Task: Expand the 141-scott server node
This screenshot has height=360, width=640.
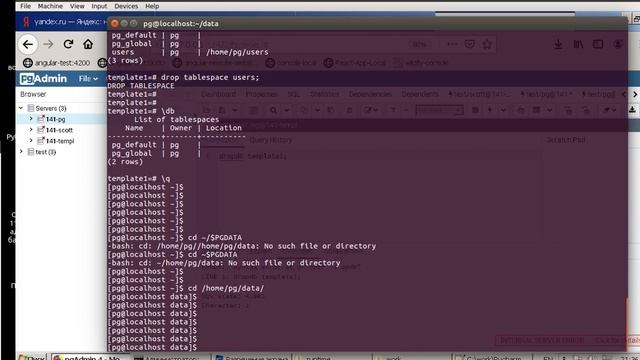Action: tap(31, 130)
